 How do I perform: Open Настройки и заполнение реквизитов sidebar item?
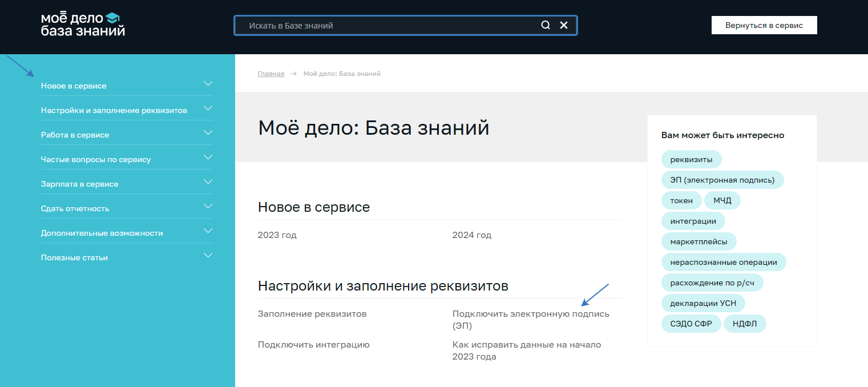tap(114, 110)
